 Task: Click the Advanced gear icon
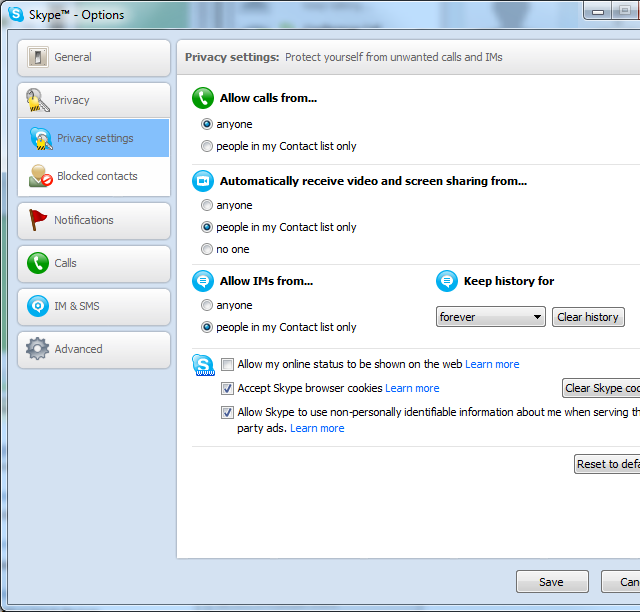(38, 349)
